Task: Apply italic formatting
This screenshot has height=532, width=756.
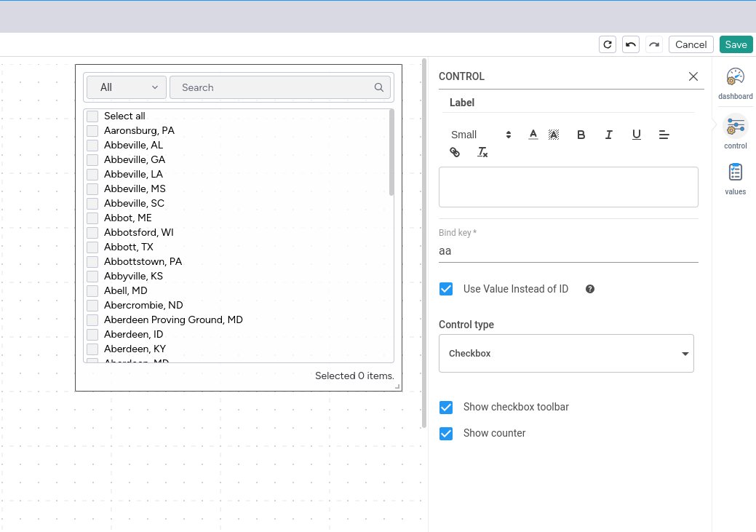Action: [x=608, y=135]
